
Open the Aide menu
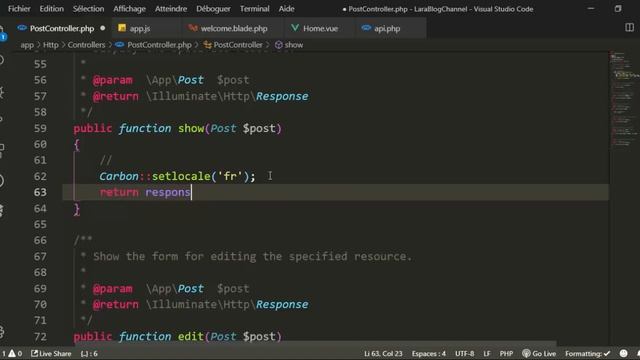coord(286,9)
